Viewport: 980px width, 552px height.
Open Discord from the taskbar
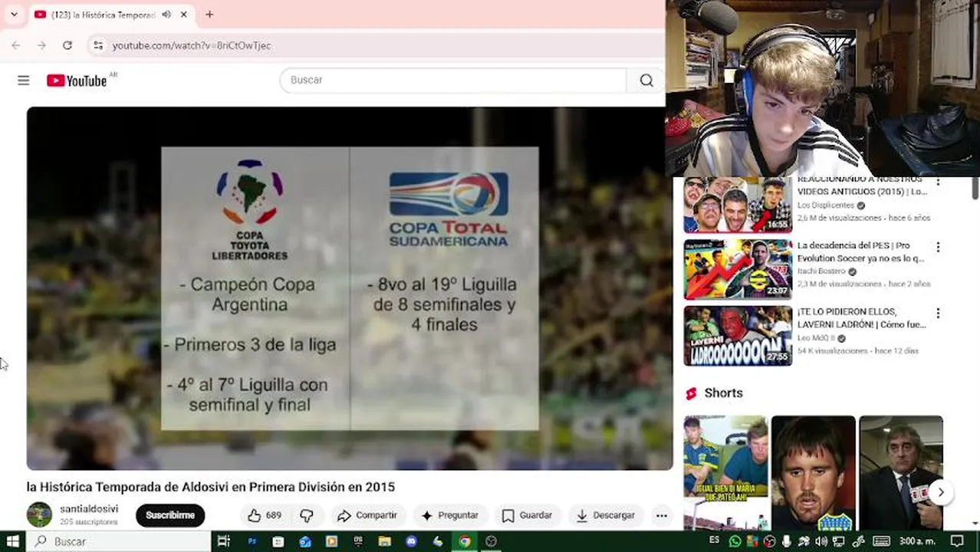pos(411,541)
